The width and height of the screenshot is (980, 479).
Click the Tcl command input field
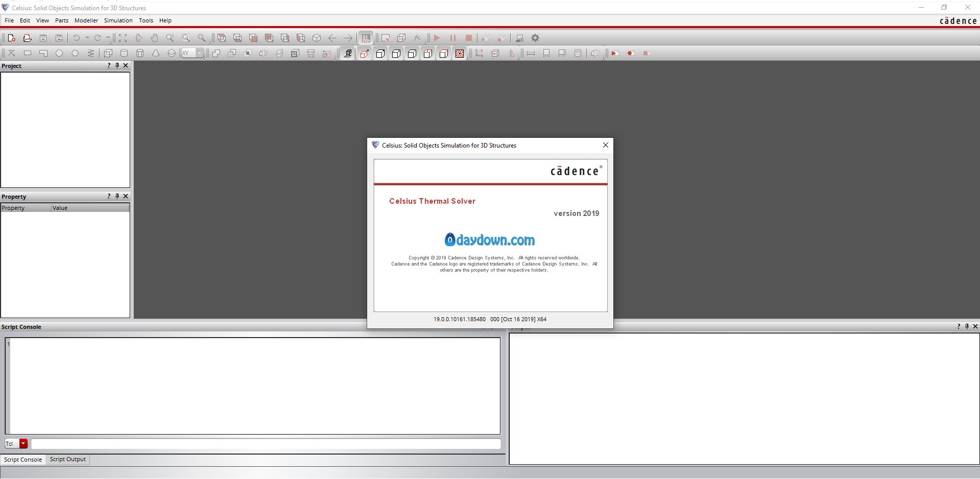click(x=266, y=444)
